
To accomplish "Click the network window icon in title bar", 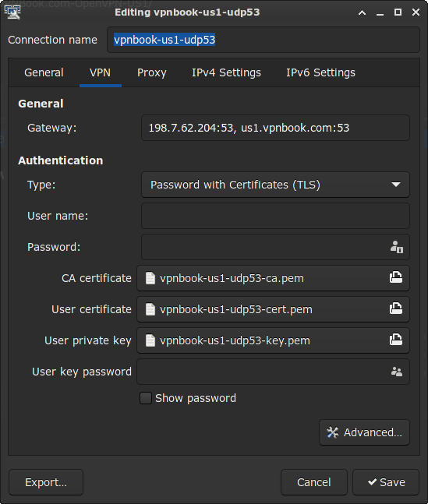I will pyautogui.click(x=12, y=12).
